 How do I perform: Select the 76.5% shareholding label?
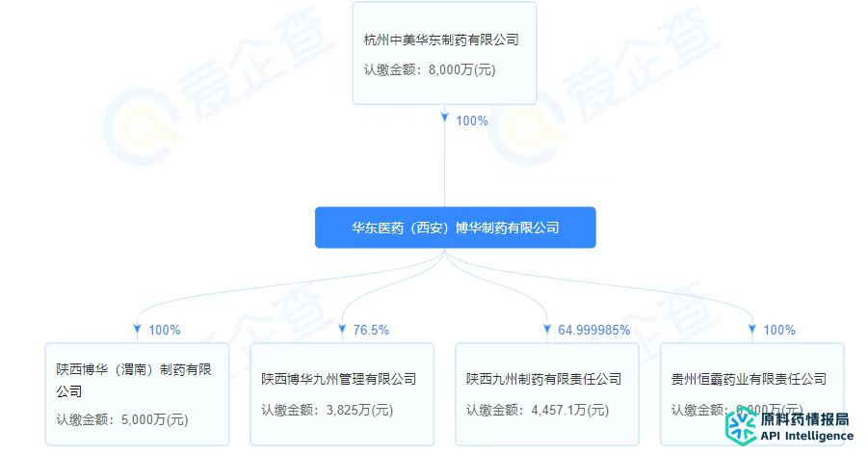click(x=371, y=330)
